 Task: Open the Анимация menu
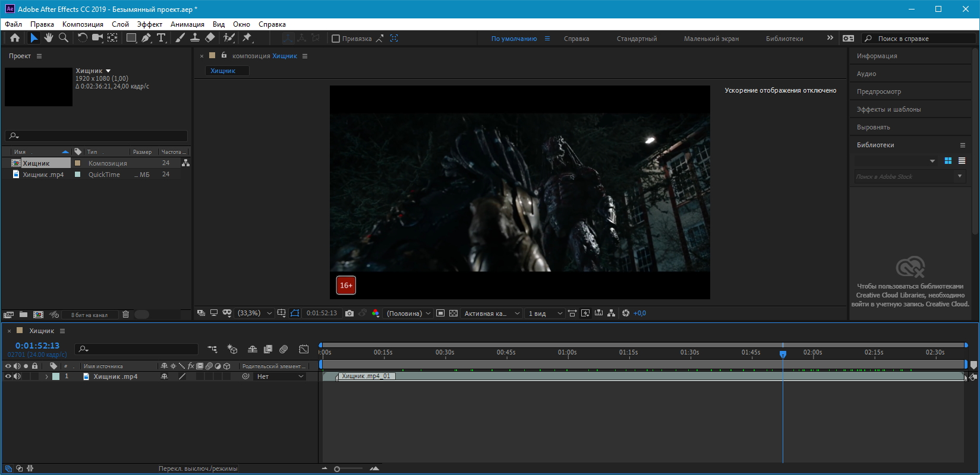pos(187,24)
